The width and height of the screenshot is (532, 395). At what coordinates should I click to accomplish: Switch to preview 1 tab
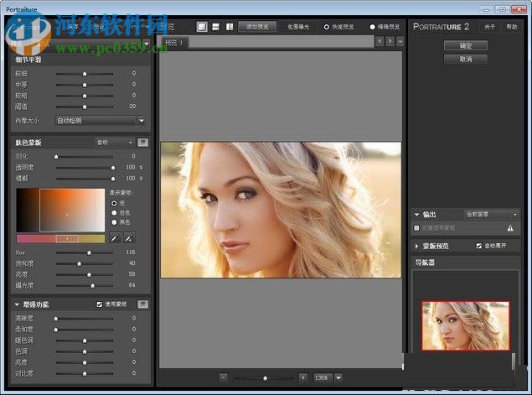[174, 43]
